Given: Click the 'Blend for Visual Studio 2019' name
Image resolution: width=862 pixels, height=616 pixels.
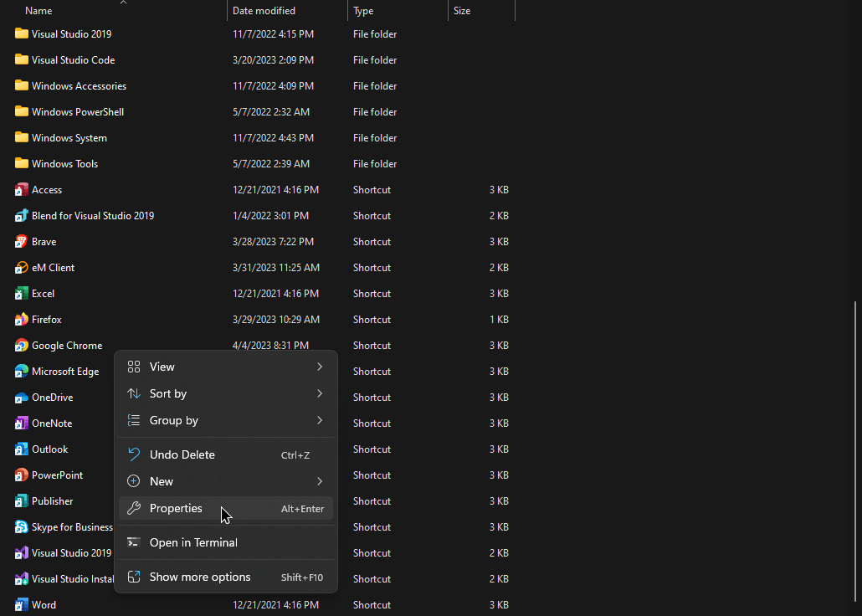Looking at the screenshot, I should pos(93,216).
